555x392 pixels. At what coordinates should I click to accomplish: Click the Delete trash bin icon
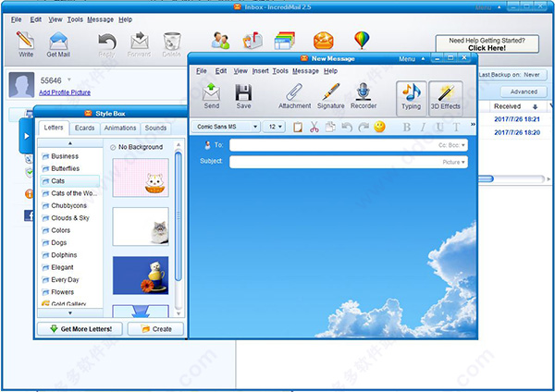[x=172, y=41]
